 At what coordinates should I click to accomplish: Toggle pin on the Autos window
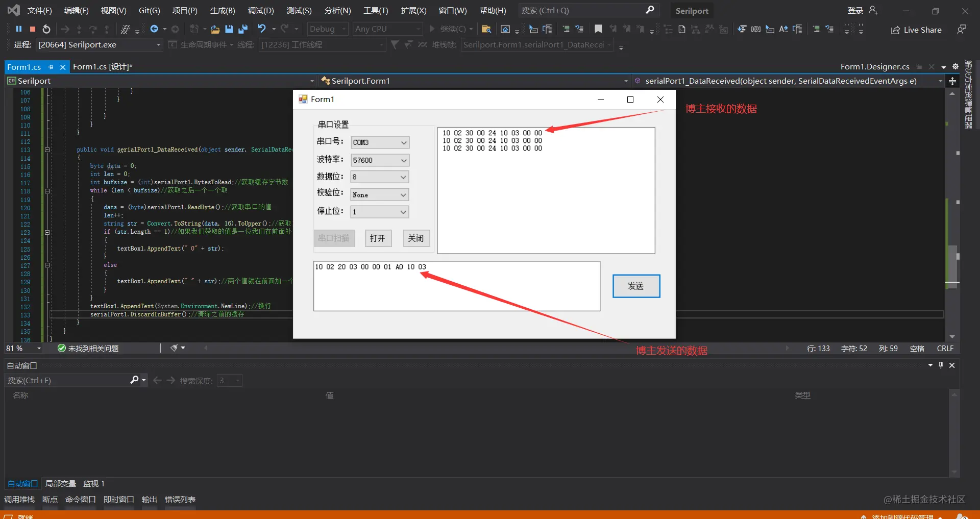941,365
